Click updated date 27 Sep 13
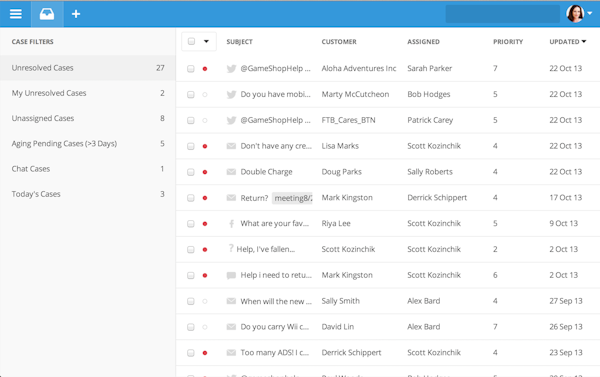 (566, 301)
